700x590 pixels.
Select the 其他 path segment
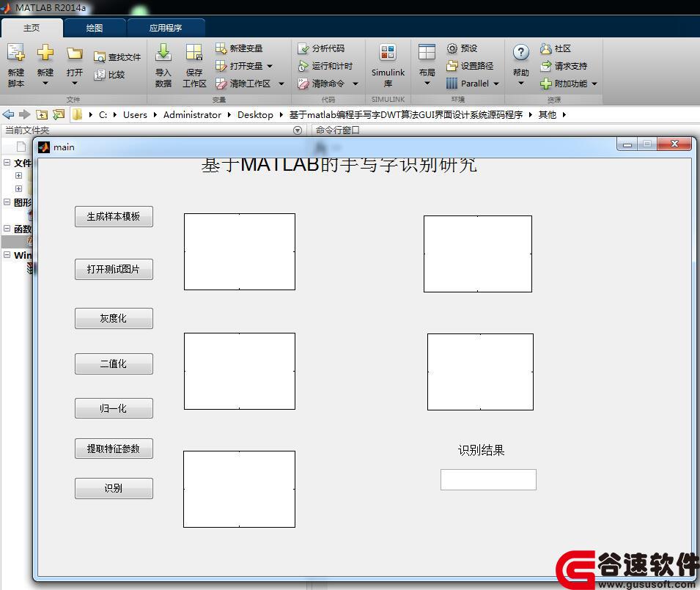click(548, 114)
